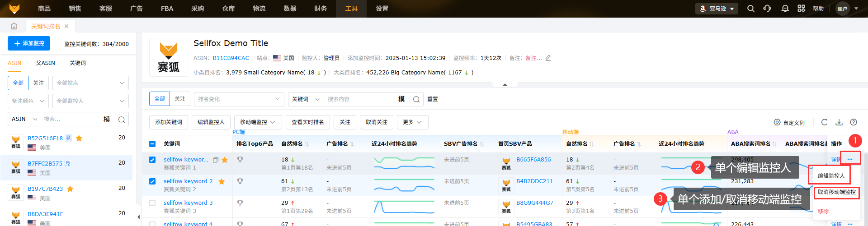
Task: Open the 商品 menu in top navigation
Action: tap(44, 9)
